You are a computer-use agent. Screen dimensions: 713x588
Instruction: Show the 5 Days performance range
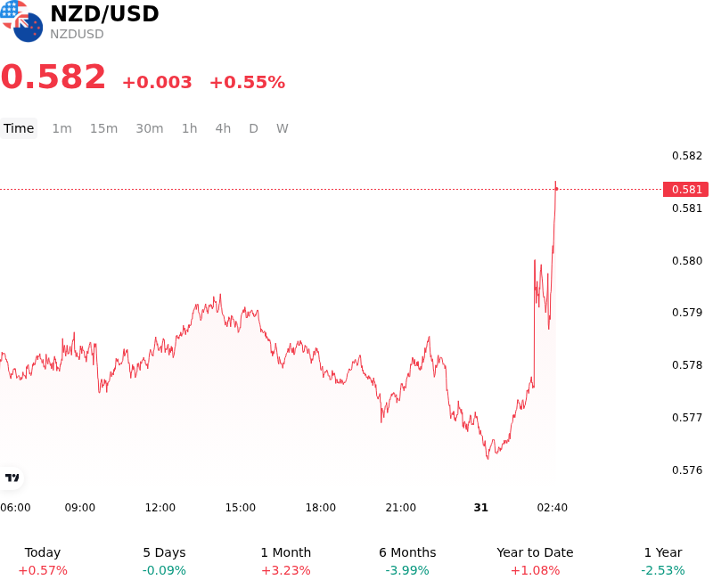tap(164, 561)
